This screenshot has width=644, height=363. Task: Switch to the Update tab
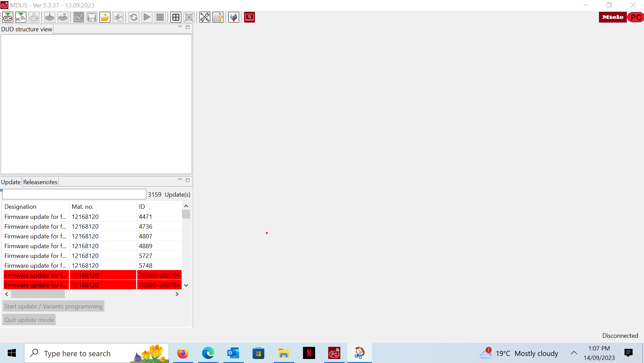[10, 182]
